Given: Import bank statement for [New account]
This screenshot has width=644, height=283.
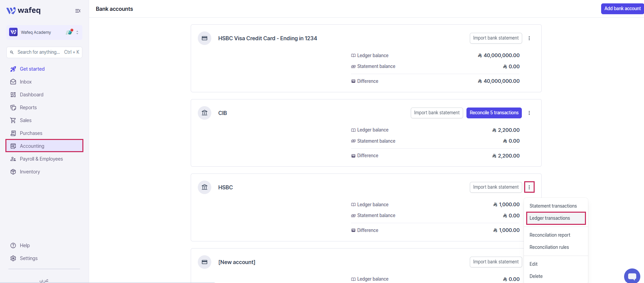Looking at the screenshot, I should pos(496,262).
